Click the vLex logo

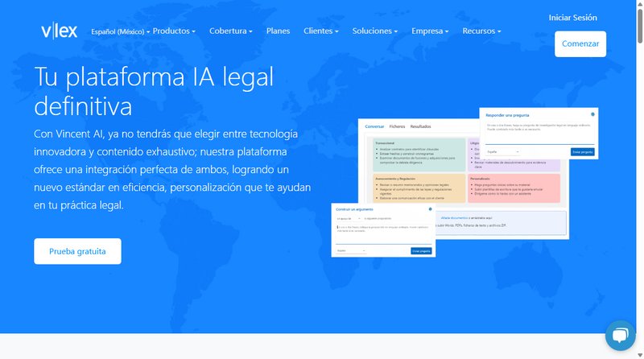pyautogui.click(x=60, y=31)
